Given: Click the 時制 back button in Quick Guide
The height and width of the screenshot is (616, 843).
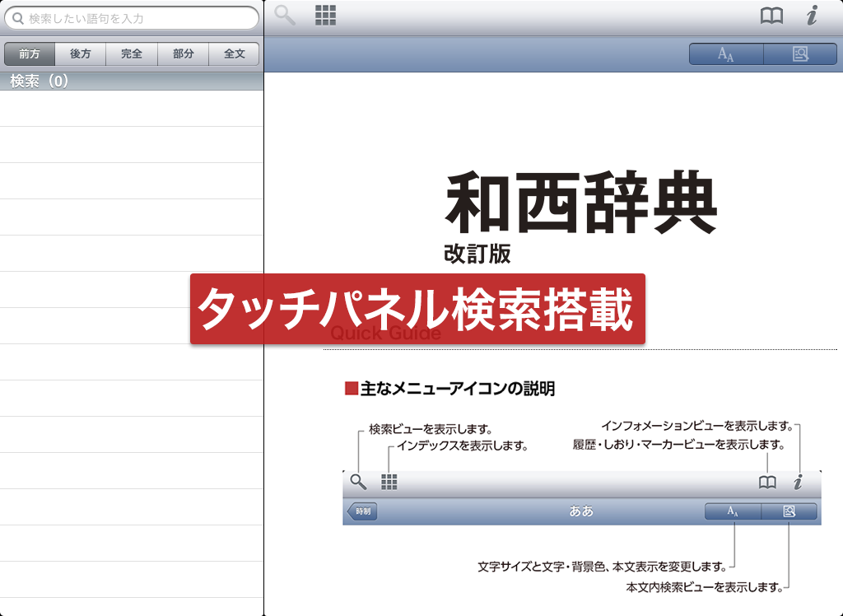Looking at the screenshot, I should [362, 511].
